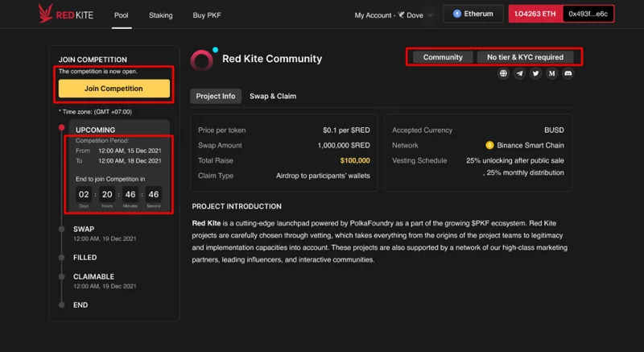
Task: Select the CLAIMABLE timeline stage
Action: pos(93,276)
